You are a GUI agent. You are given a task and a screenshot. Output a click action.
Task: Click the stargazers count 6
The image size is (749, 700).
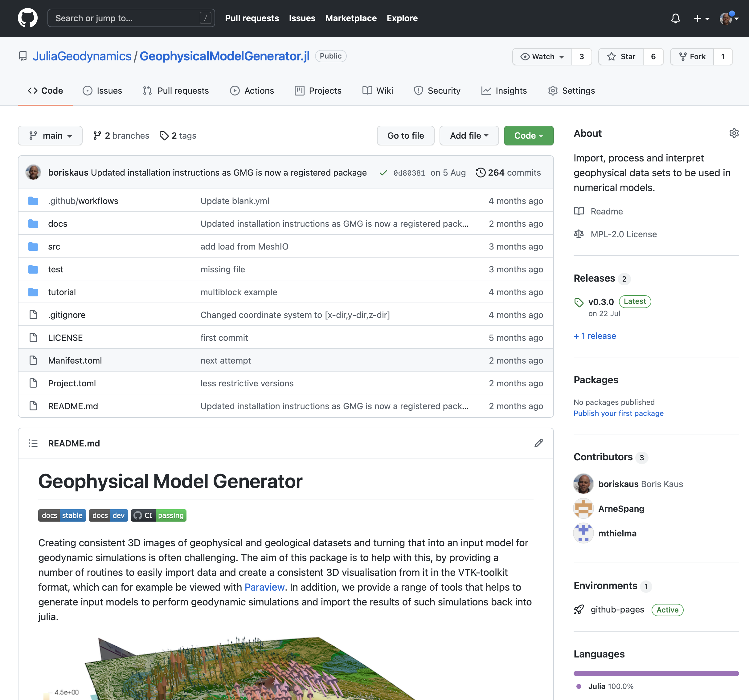pyautogui.click(x=653, y=56)
